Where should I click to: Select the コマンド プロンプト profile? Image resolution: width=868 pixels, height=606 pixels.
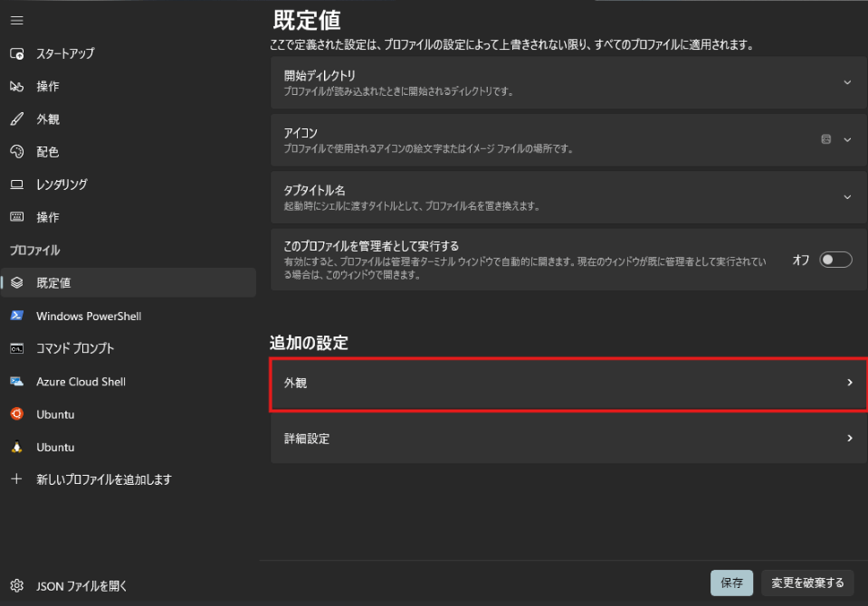point(129,348)
